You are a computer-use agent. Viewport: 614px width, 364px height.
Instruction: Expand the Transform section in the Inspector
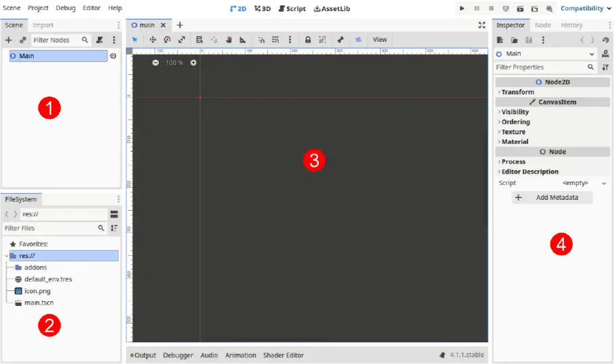click(x=517, y=92)
